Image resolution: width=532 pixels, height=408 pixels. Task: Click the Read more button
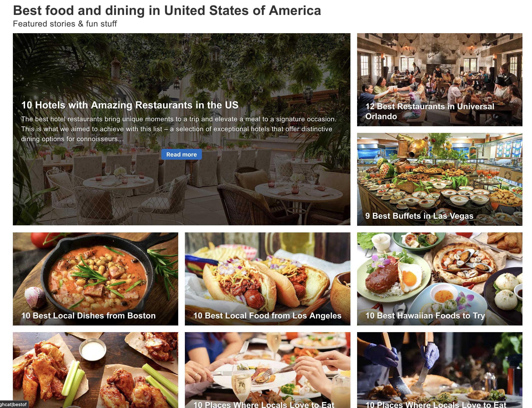click(x=181, y=154)
